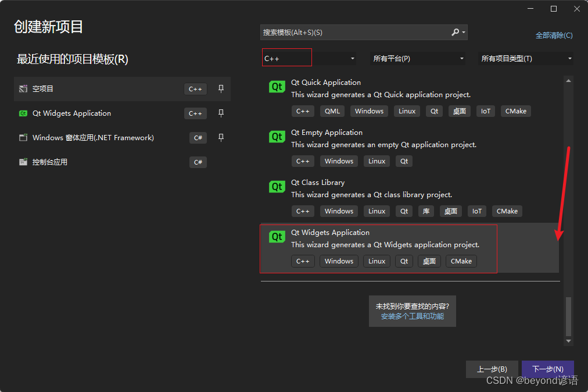
Task: Select Qt Widgets Application title in template list
Action: 330,233
